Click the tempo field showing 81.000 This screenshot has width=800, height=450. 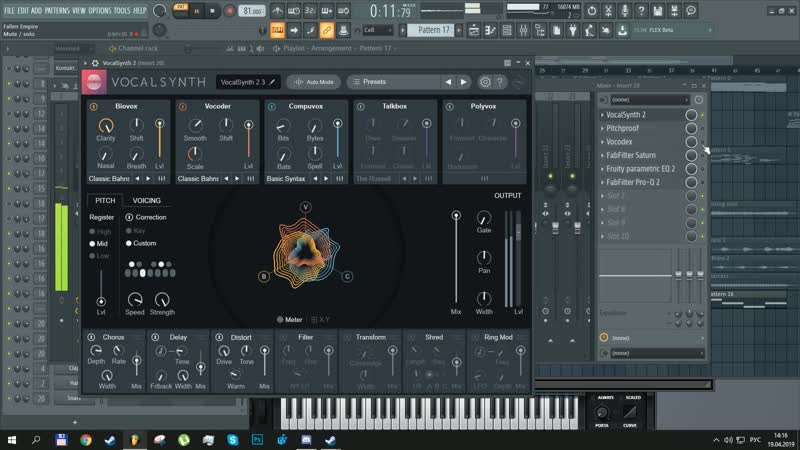pos(252,11)
